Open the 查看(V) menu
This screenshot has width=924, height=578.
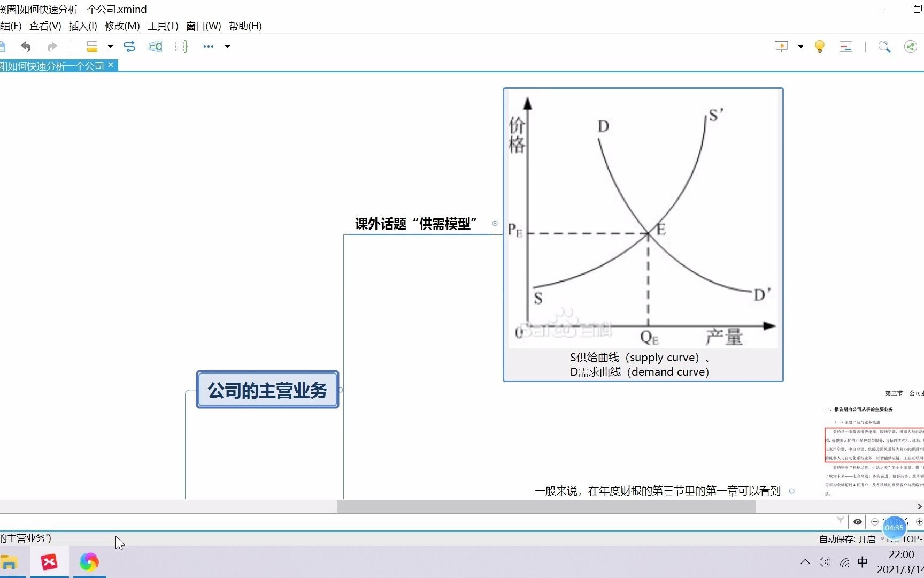[x=45, y=26]
